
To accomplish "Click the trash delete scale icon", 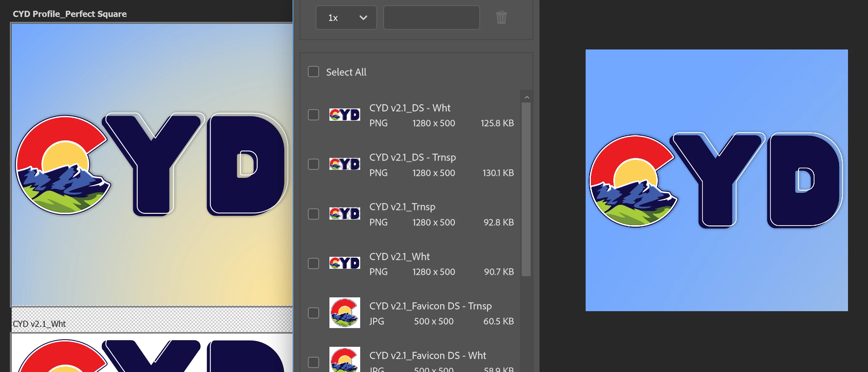I will coord(501,18).
